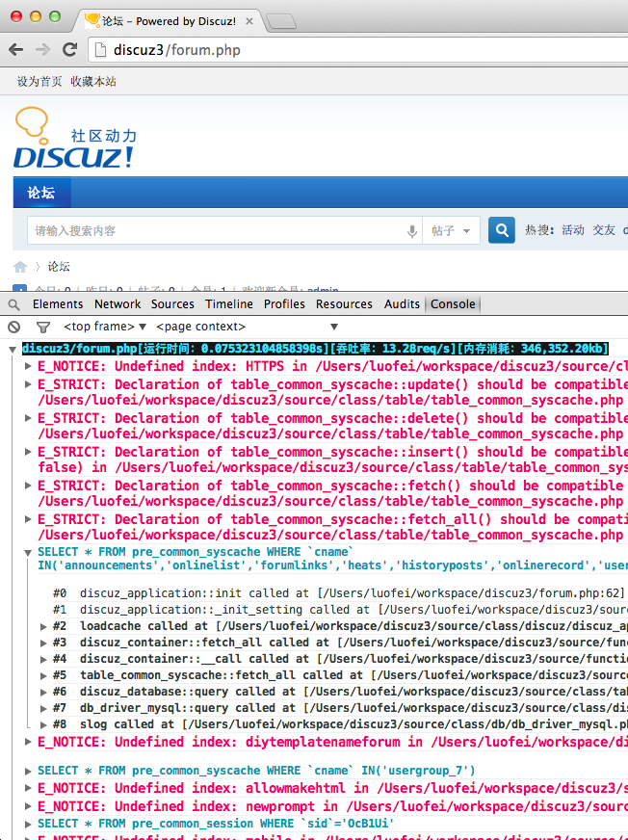Switch to the Network tab

click(x=118, y=304)
